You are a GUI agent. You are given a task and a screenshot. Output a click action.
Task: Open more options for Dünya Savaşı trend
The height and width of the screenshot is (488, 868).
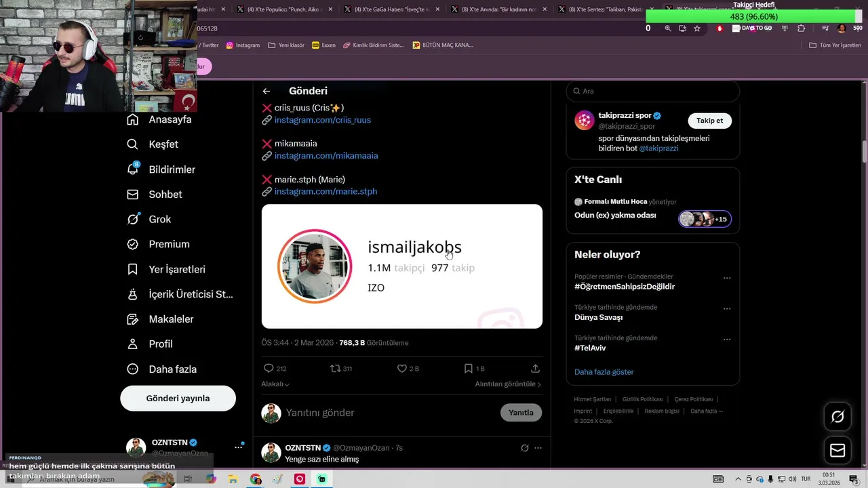coord(727,308)
